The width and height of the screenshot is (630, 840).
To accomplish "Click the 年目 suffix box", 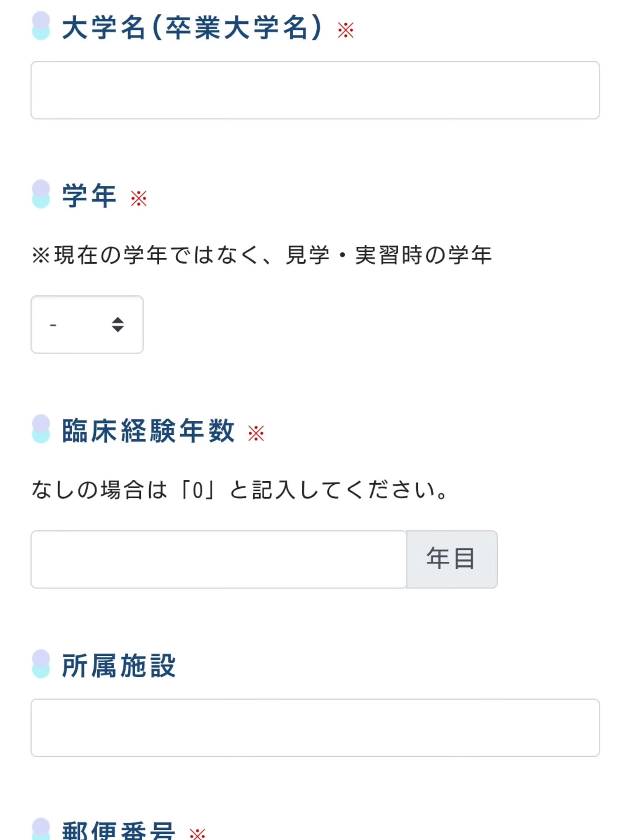I will 451,559.
